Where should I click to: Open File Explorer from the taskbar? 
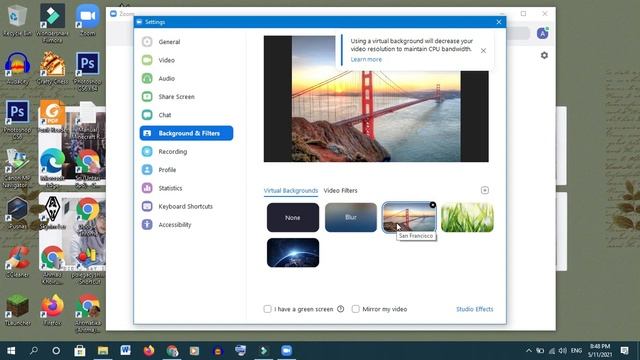[103, 351]
